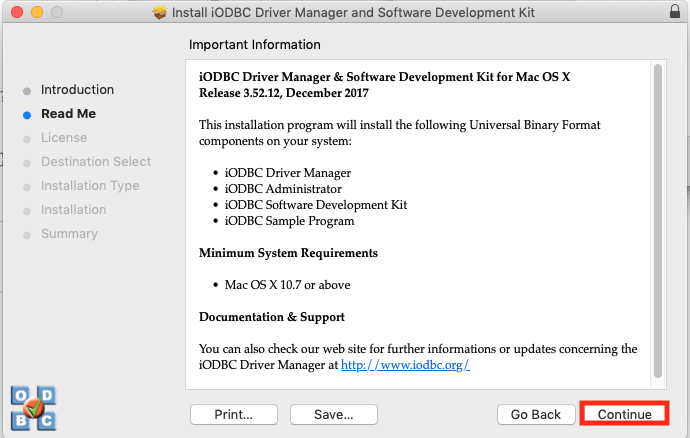Click the gray bullet beside Introduction

pos(27,91)
